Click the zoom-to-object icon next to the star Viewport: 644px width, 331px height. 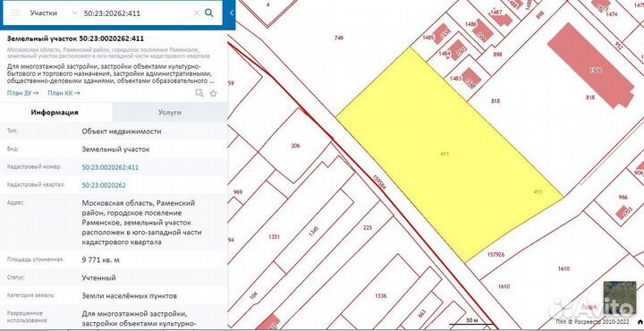click(x=199, y=93)
